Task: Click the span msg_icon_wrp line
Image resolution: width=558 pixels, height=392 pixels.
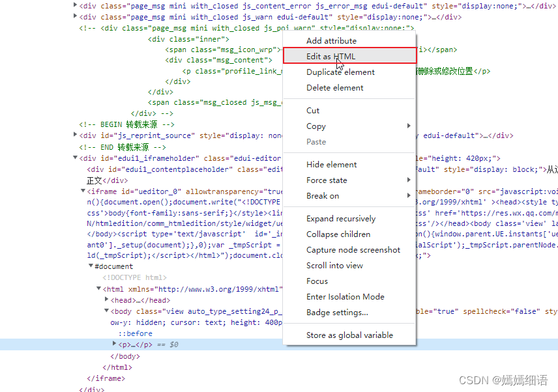Action: click(223, 49)
